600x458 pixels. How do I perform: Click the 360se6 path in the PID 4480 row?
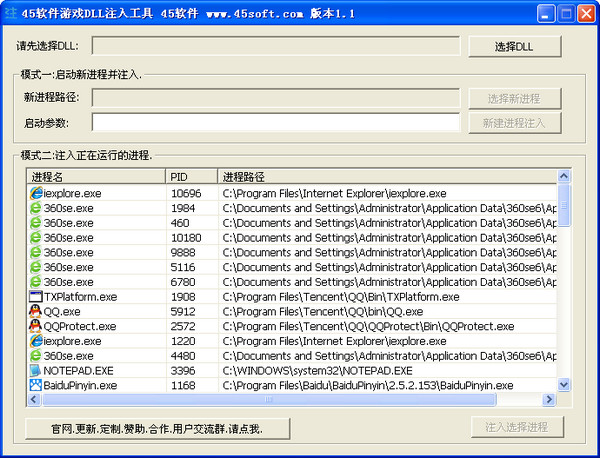(x=390, y=356)
